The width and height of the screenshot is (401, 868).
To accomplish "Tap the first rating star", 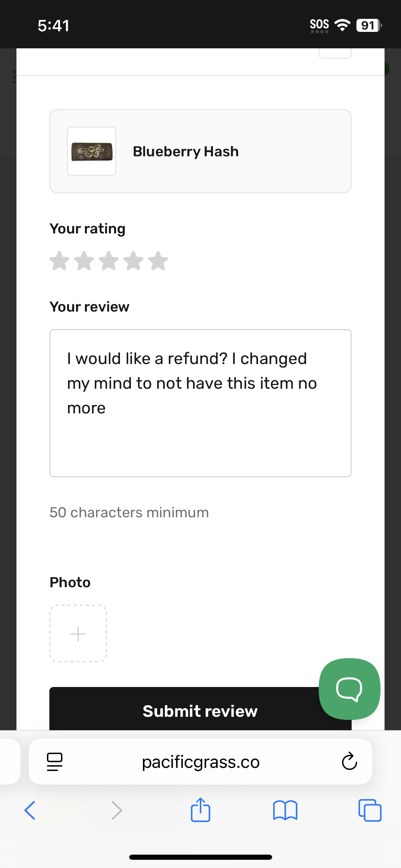I will tap(60, 261).
